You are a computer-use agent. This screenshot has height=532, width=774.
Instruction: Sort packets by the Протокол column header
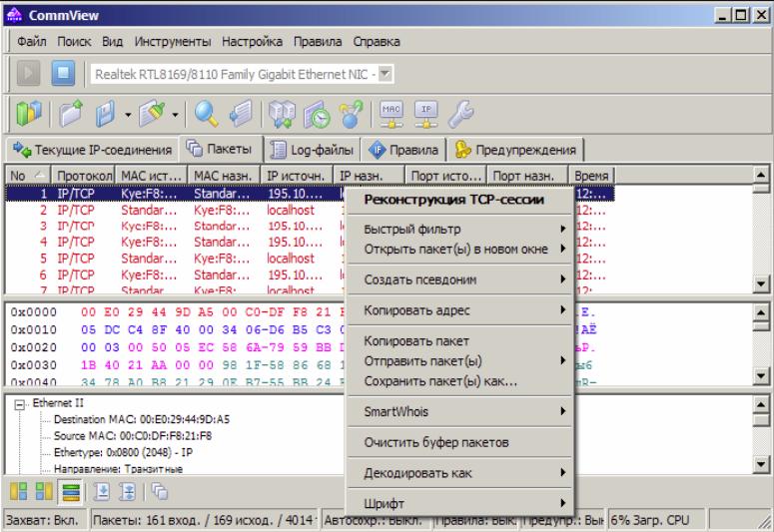pyautogui.click(x=84, y=176)
